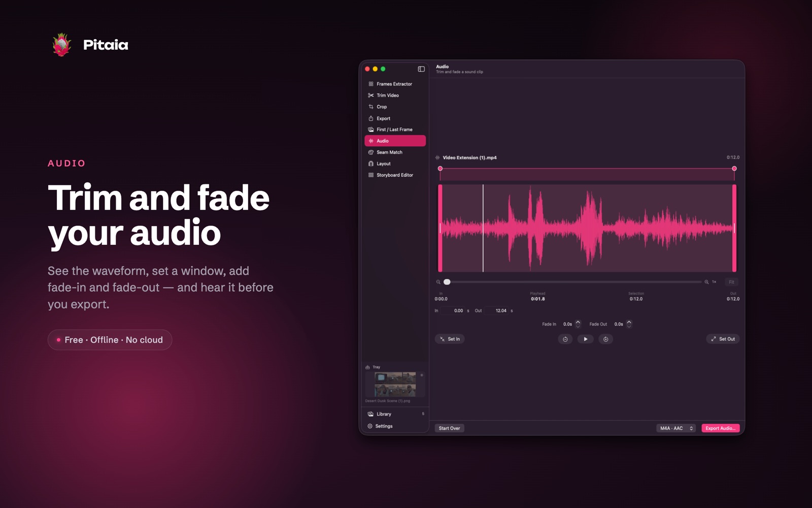Open the Frames Extractor tool
Image resolution: width=812 pixels, height=508 pixels.
click(395, 84)
